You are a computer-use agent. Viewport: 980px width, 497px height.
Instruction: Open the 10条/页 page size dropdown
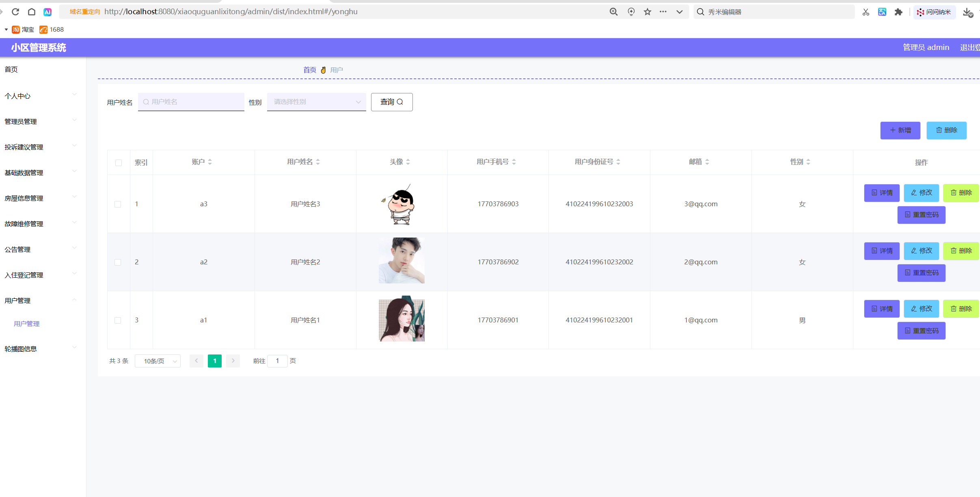point(158,361)
